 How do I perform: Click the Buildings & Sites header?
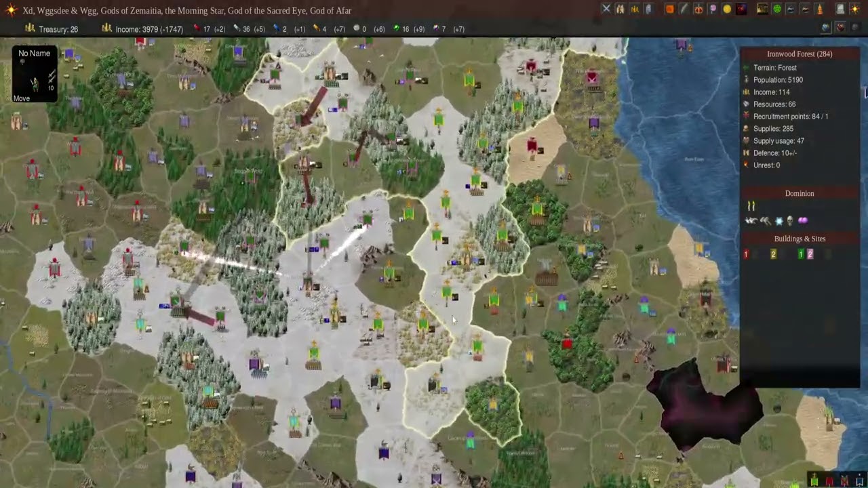tap(800, 239)
